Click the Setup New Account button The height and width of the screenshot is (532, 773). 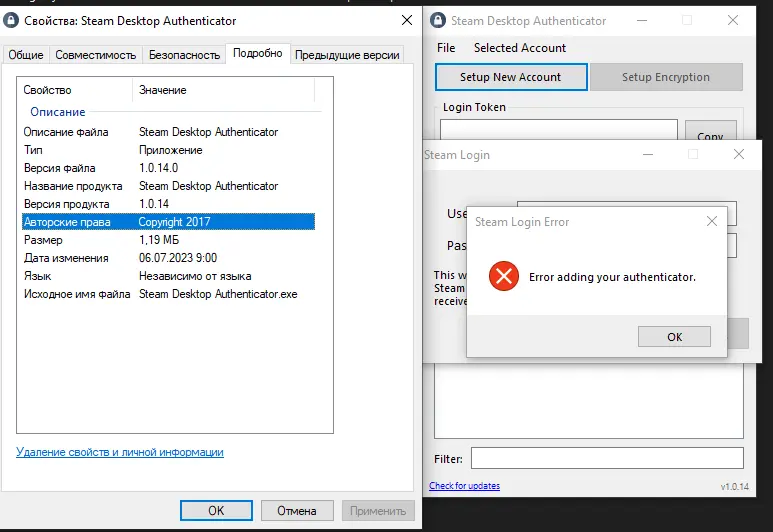511,77
